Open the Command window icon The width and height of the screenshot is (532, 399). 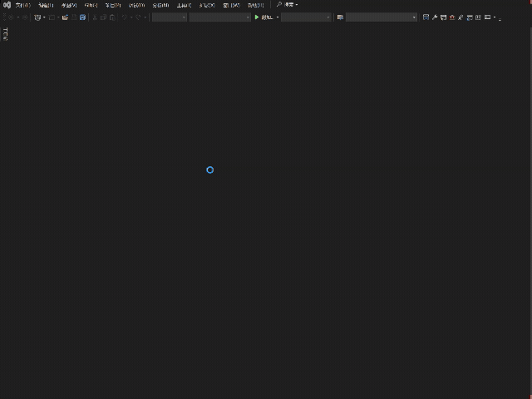click(x=488, y=17)
